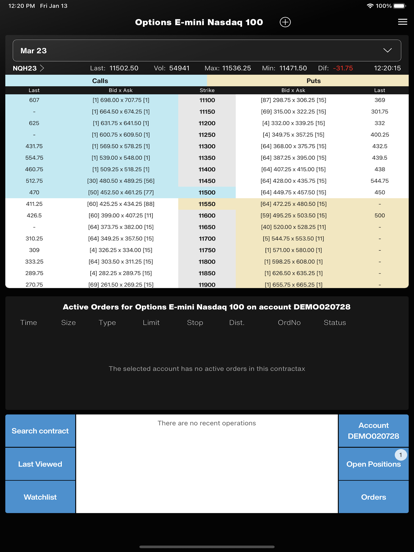Select strike 11850
Image resolution: width=414 pixels, height=552 pixels.
tap(207, 273)
